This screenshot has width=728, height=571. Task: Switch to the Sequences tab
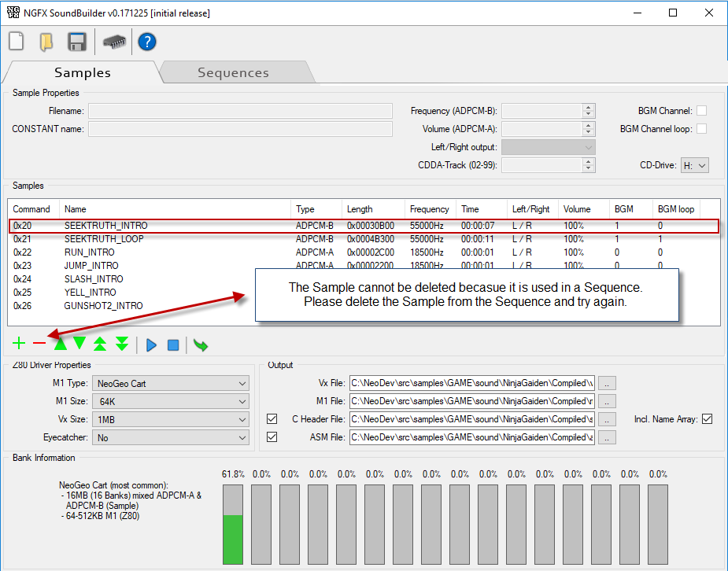click(x=233, y=72)
